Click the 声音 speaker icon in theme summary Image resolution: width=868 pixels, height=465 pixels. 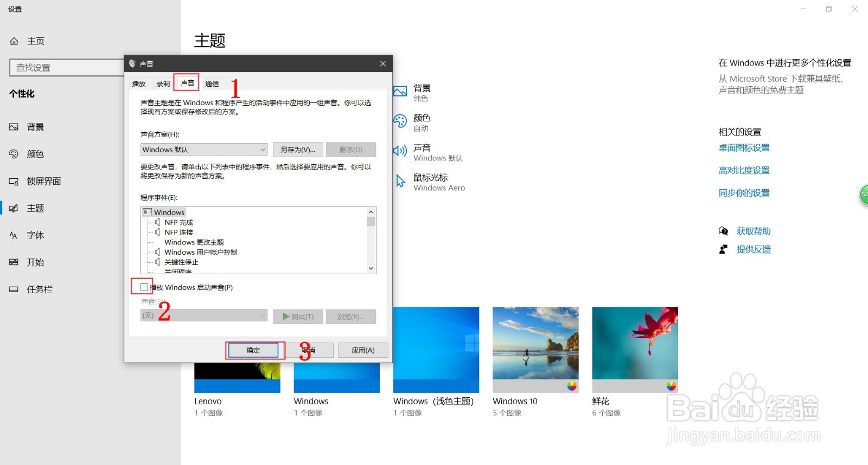400,151
